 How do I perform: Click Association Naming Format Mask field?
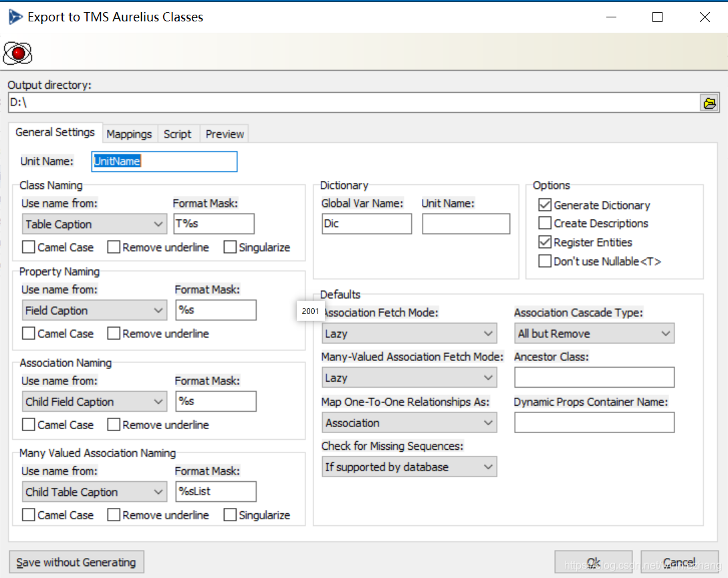point(216,401)
